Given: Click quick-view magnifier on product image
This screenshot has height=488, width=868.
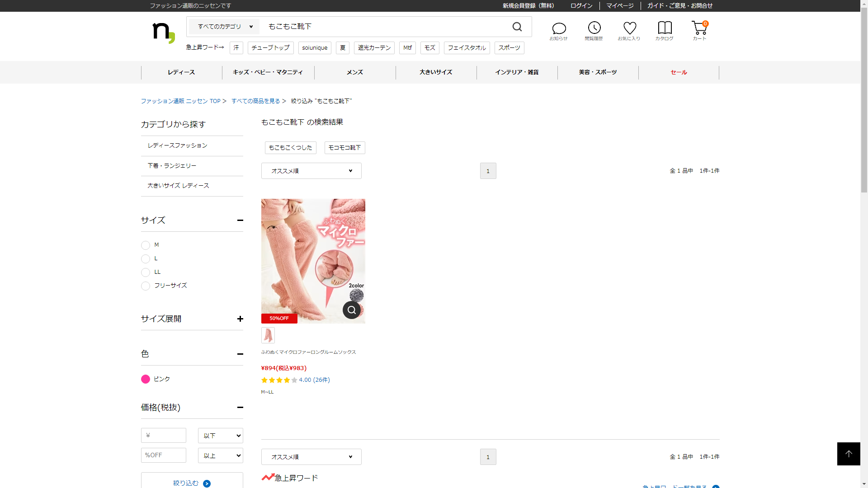Looking at the screenshot, I should 352,310.
